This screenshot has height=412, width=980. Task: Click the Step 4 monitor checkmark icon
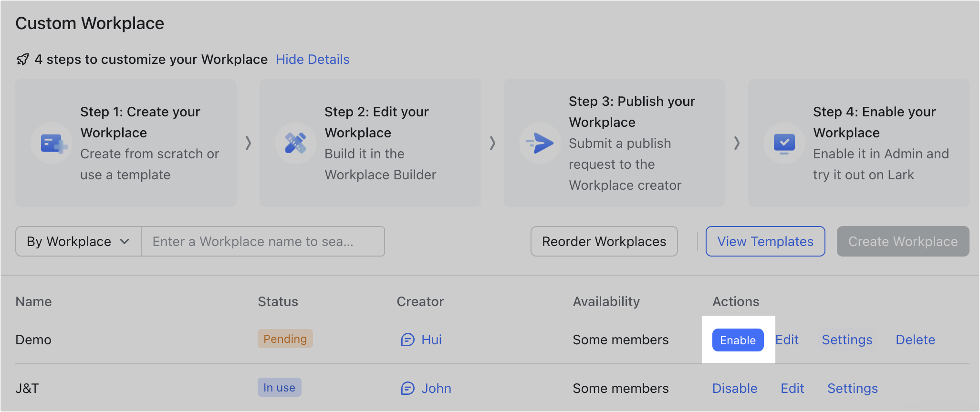click(x=784, y=143)
